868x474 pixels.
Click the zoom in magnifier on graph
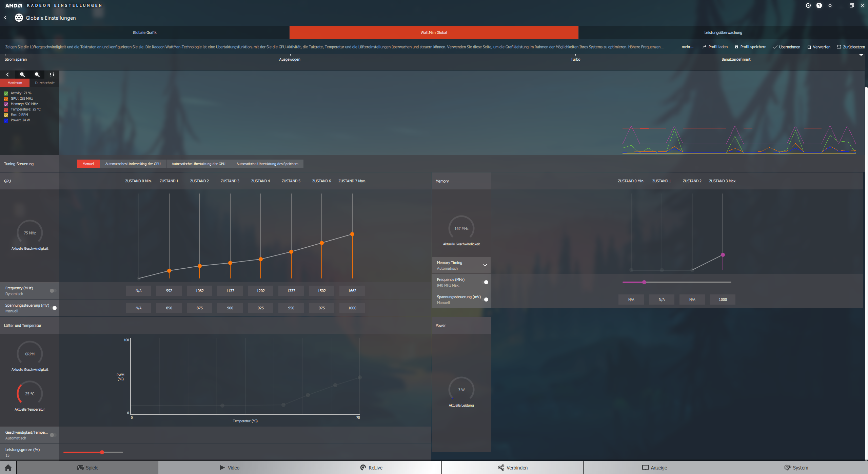click(x=22, y=75)
